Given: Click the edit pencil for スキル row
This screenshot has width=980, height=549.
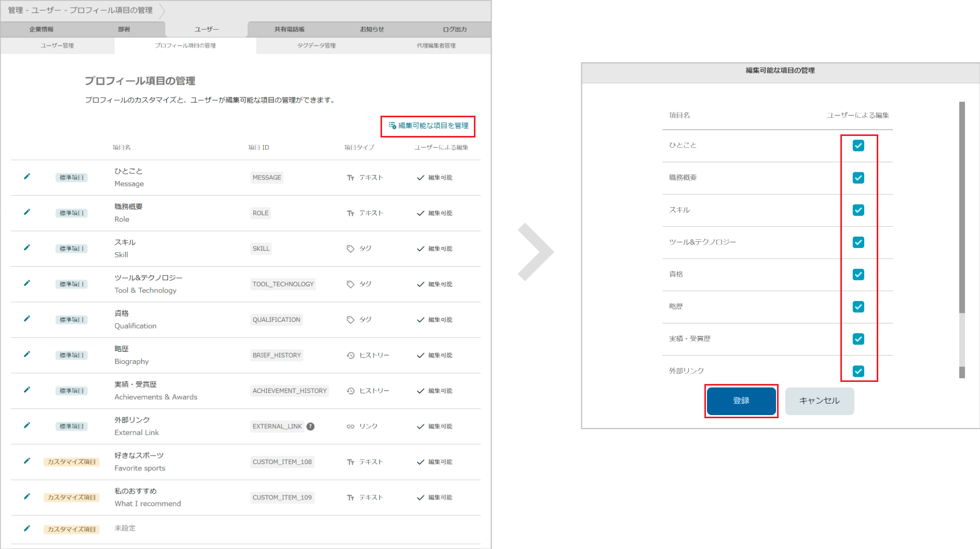Looking at the screenshot, I should click(27, 248).
